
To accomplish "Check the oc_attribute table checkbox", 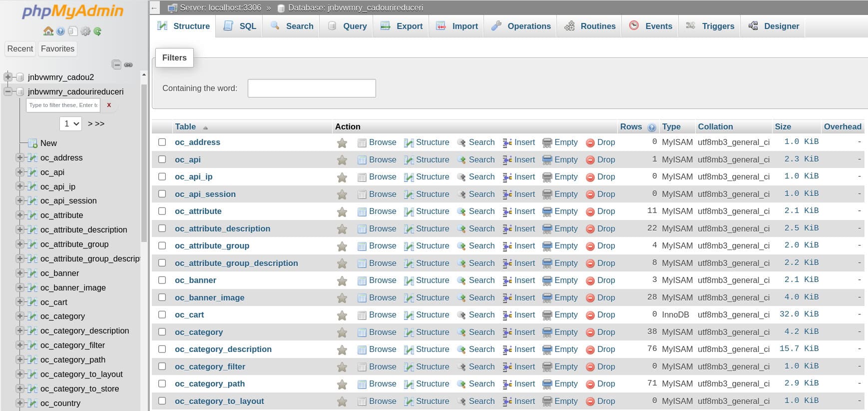I will pos(162,211).
